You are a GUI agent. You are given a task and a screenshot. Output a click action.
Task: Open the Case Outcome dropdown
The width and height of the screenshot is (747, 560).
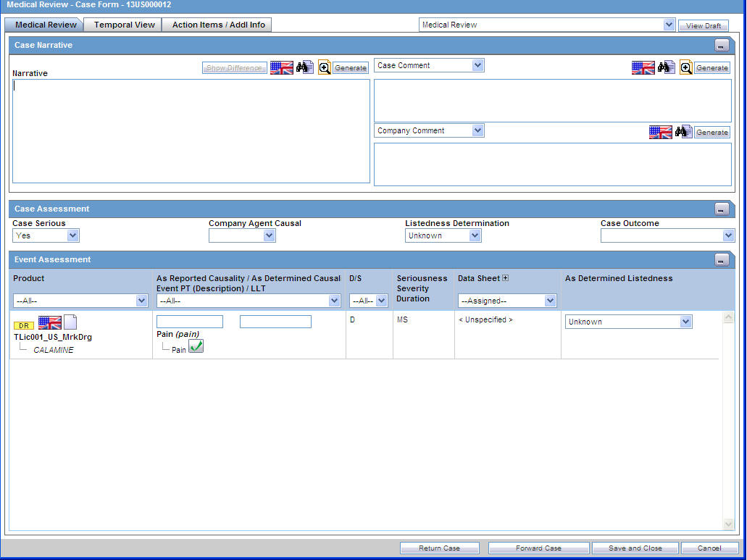(x=728, y=235)
